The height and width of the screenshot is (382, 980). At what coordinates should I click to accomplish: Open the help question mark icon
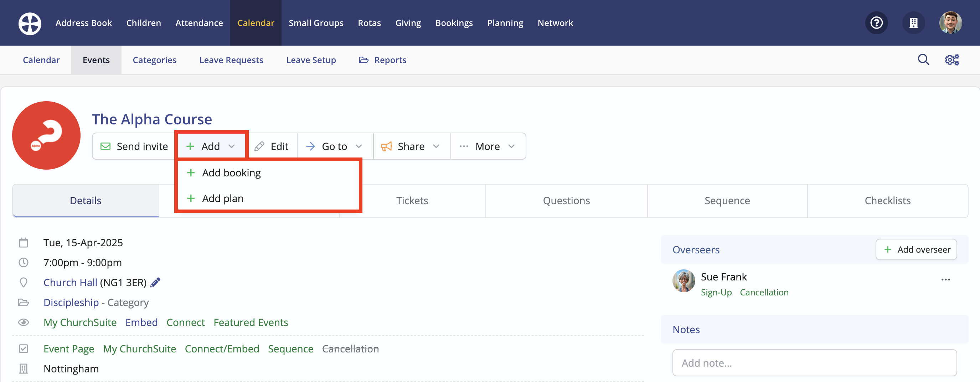coord(877,23)
